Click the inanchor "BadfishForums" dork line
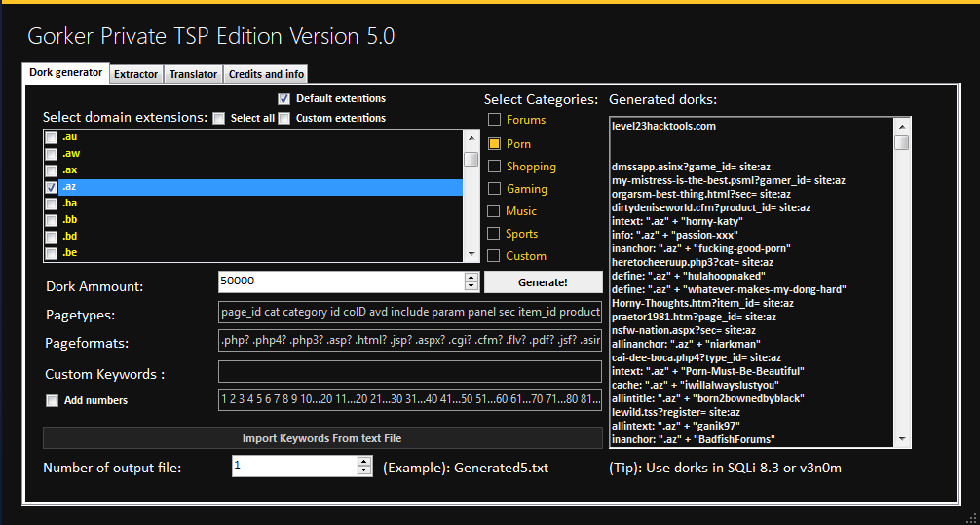The height and width of the screenshot is (525, 980). click(x=694, y=440)
